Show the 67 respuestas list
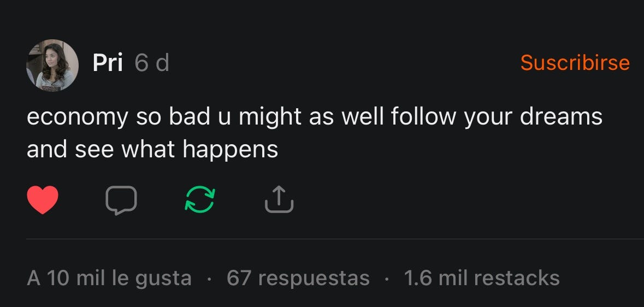644x307 pixels. (x=298, y=278)
